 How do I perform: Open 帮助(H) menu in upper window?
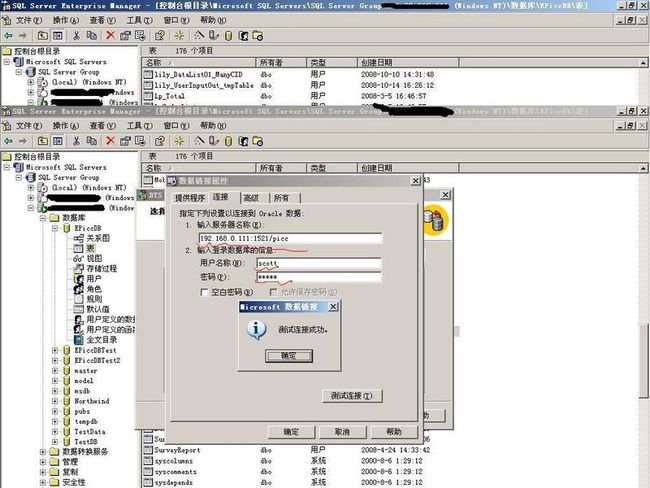pos(213,20)
